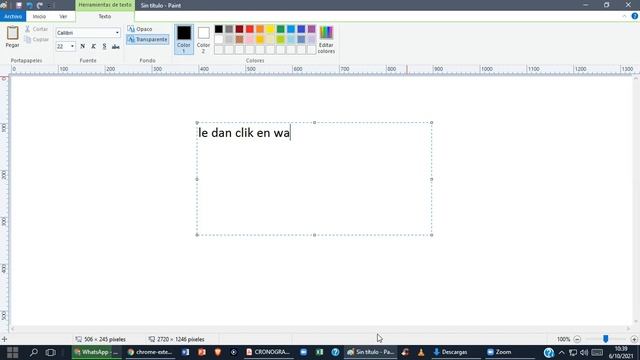Viewport: 640px width, 360px height.
Task: Open the Brave browser taskbar icon
Action: pyautogui.click(x=218, y=352)
